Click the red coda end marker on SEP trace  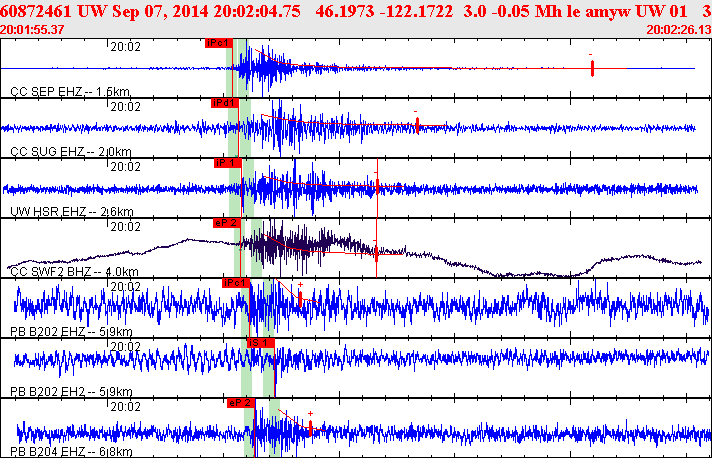coord(593,68)
